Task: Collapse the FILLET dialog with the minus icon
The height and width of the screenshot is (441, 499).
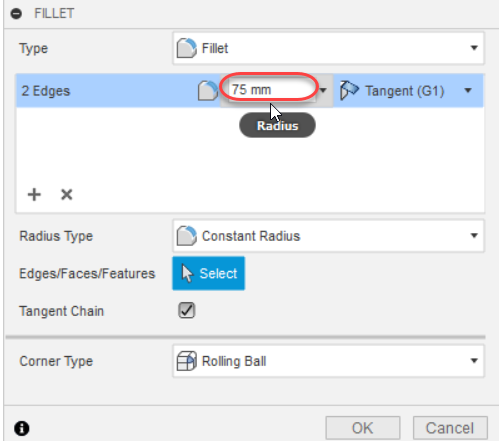Action: (x=16, y=14)
